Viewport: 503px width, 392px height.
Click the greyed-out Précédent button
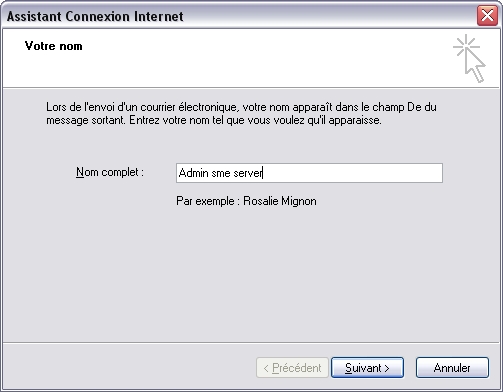(x=292, y=368)
